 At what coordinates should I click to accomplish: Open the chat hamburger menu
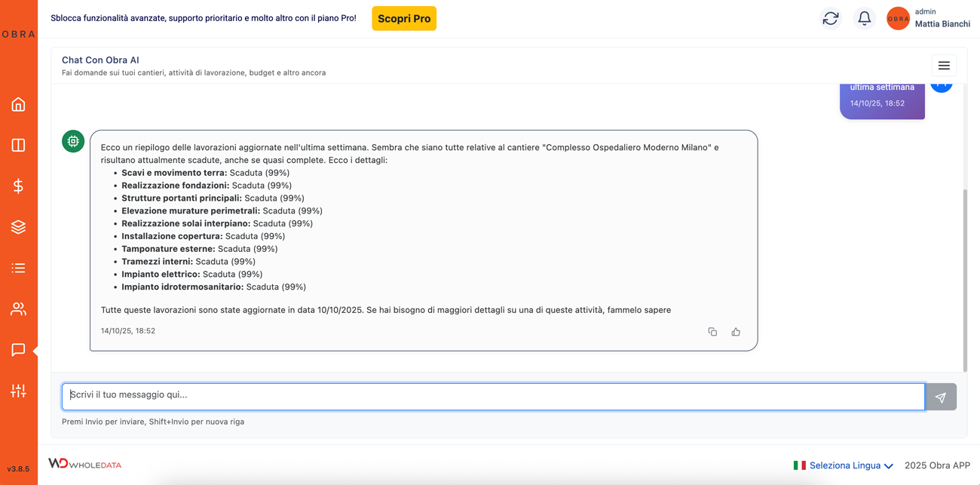944,66
